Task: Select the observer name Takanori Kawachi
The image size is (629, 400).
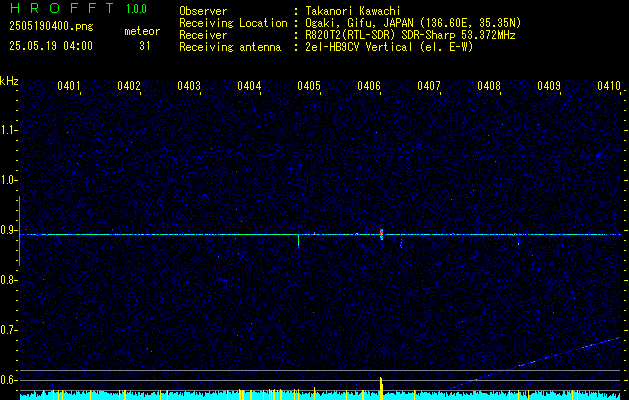Action: pyautogui.click(x=353, y=11)
